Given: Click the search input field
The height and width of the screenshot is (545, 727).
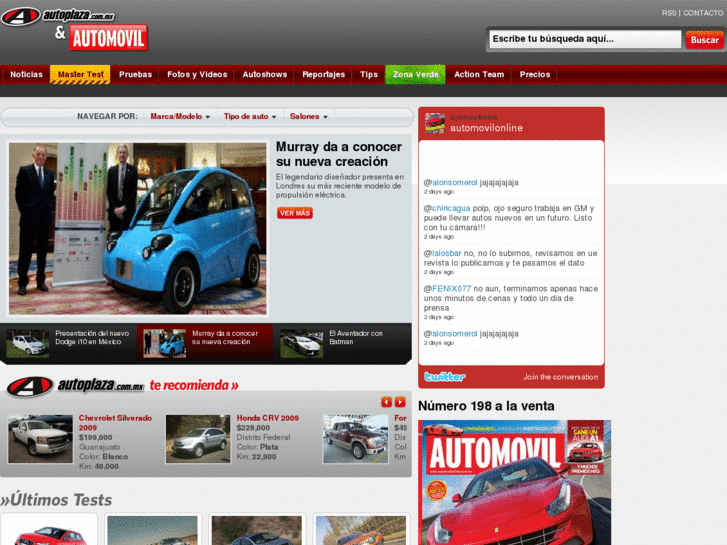Looking at the screenshot, I should 585,39.
